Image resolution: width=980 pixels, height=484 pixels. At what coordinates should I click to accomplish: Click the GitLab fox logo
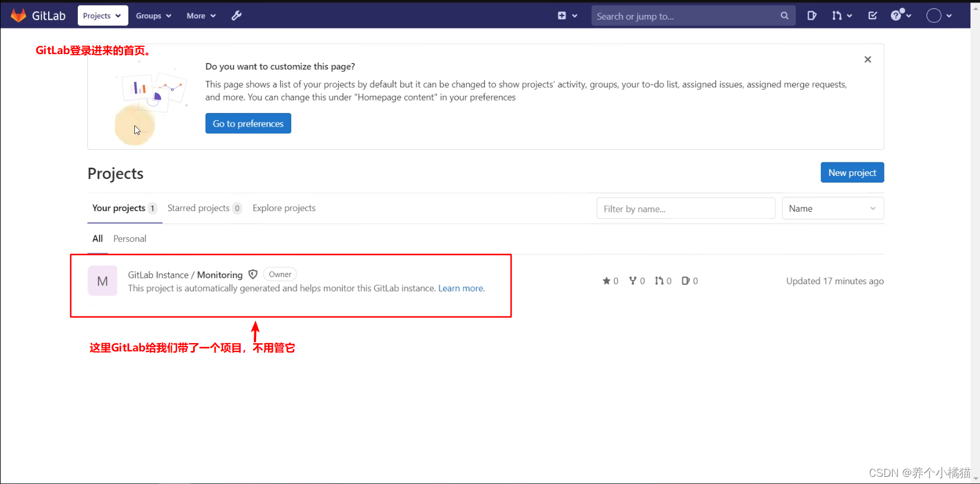18,15
